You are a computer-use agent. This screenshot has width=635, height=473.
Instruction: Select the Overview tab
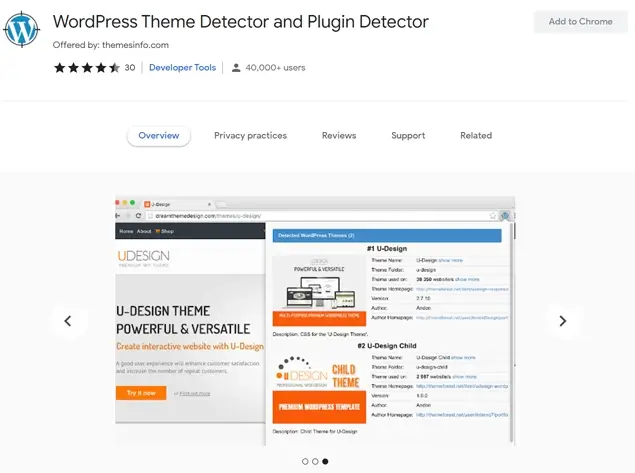(x=159, y=136)
